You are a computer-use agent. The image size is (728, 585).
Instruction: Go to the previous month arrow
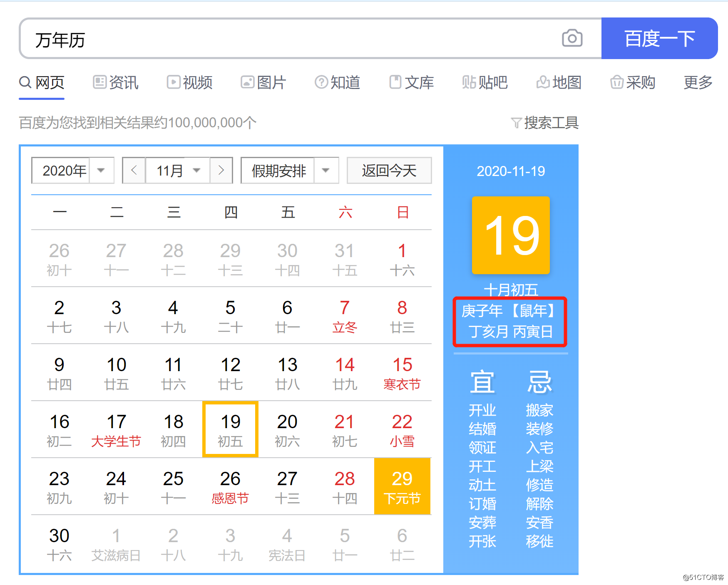click(134, 170)
